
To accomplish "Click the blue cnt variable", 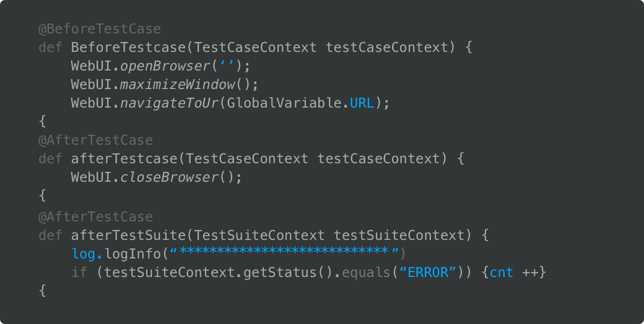I will point(501,273).
